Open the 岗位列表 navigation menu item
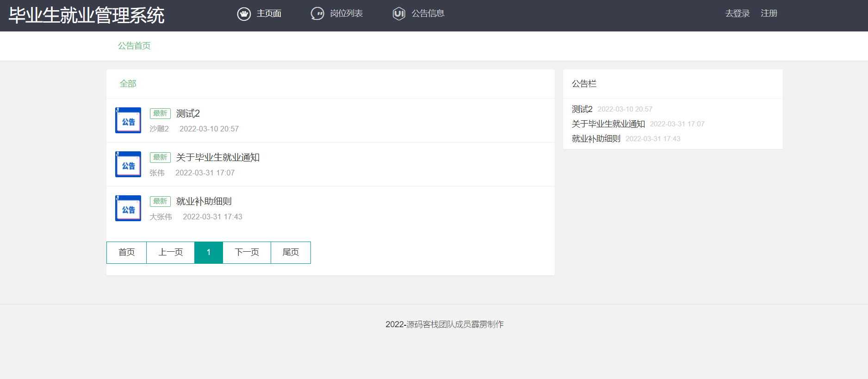The height and width of the screenshot is (379, 868). click(346, 14)
